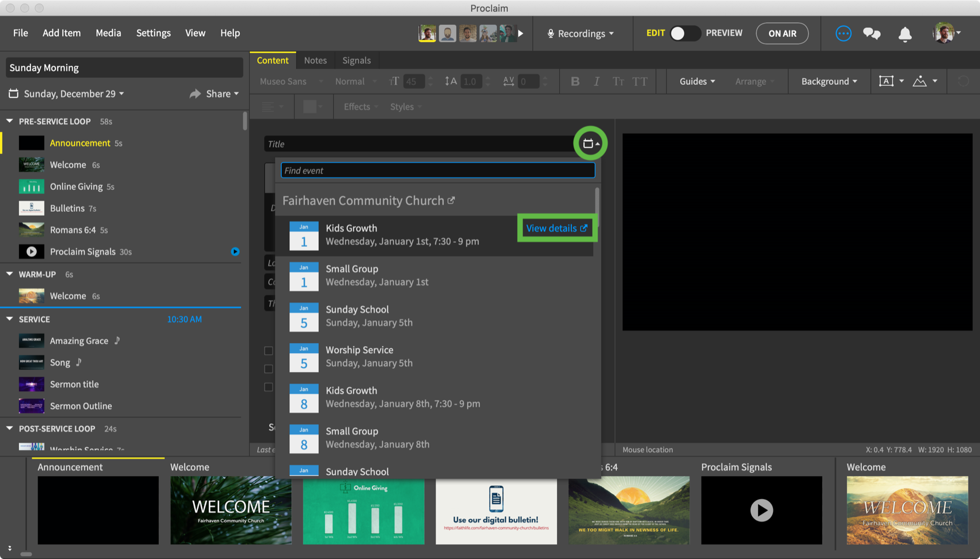The image size is (980, 559).
Task: Click the Share arrow icon
Action: pyautogui.click(x=195, y=93)
